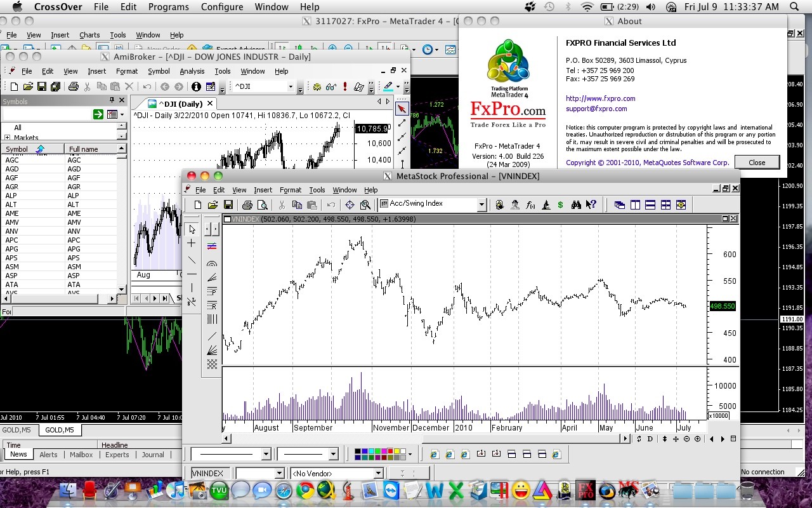812x508 pixels.
Task: Select the fan lines tool in MetaStock palette
Action: (x=212, y=277)
